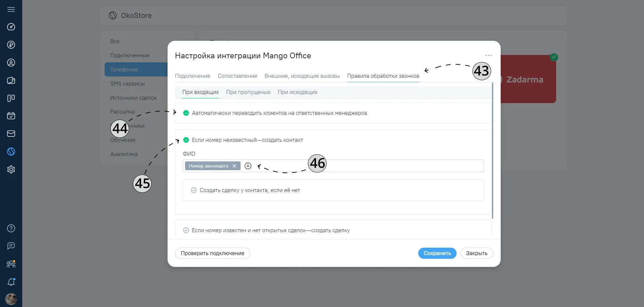Switch to При пропущеных tab
Screen dimensions: 644x307
click(248, 92)
